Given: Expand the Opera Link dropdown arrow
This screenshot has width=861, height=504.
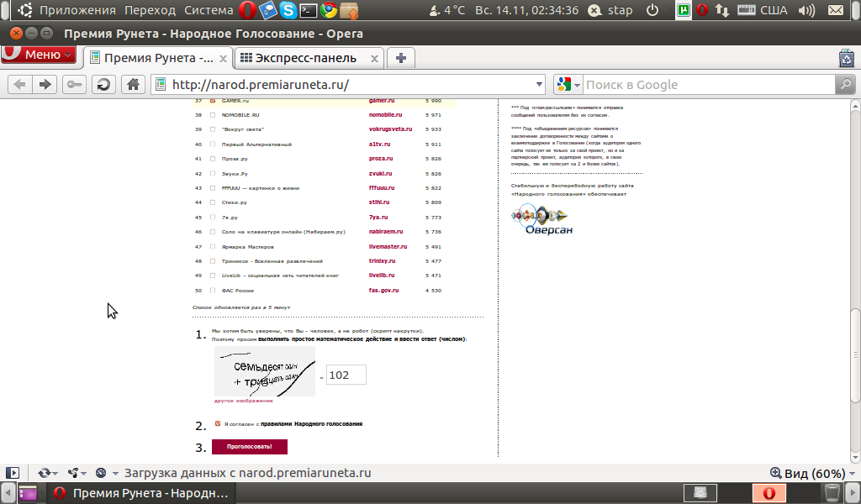Looking at the screenshot, I should [55, 473].
